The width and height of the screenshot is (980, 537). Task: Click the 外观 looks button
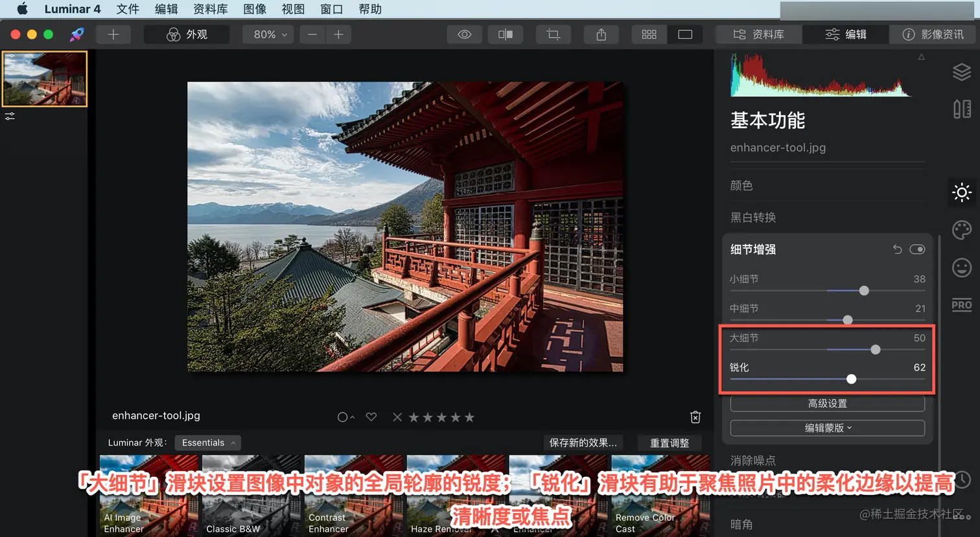[187, 34]
